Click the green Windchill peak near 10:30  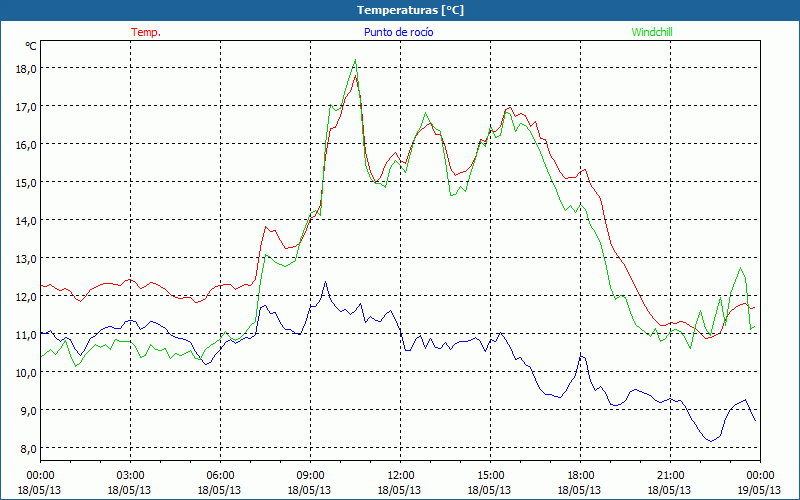tap(355, 60)
